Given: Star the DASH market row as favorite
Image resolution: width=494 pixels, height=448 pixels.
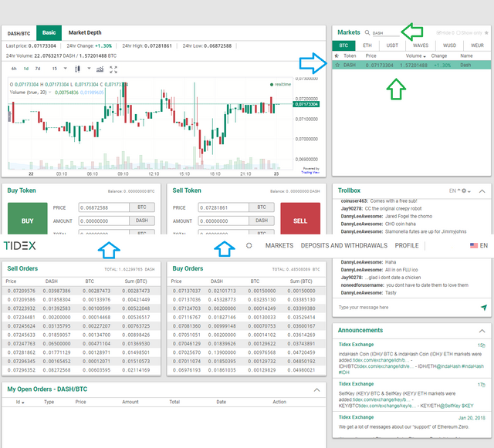Looking at the screenshot, I should [337, 66].
